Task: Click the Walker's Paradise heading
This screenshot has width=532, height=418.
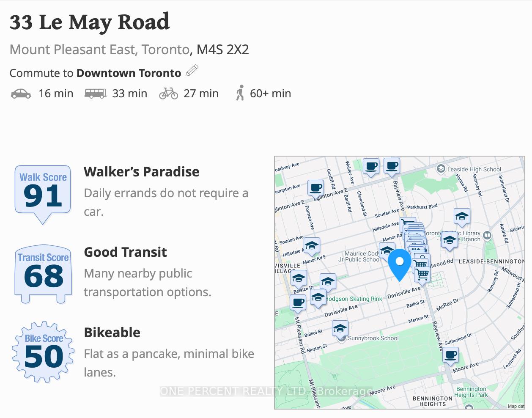Action: click(x=142, y=172)
